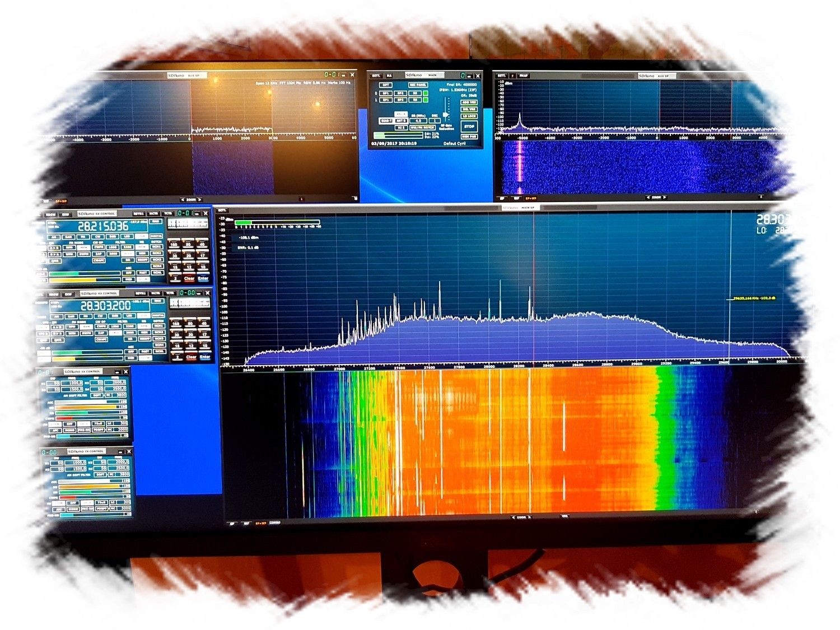This screenshot has width=840, height=630.
Task: Adjust yellow volume bar in 28.215.036 RX Control
Action: pyautogui.click(x=85, y=280)
